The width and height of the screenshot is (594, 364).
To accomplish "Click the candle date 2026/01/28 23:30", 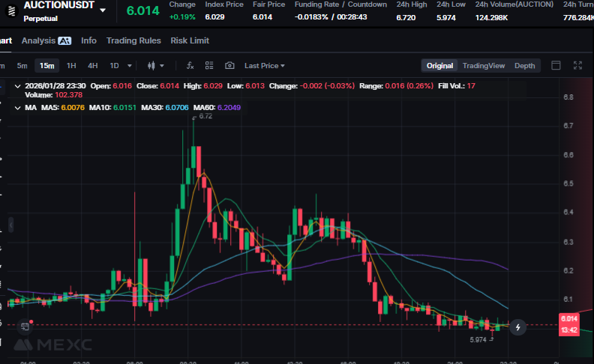I will click(x=55, y=86).
